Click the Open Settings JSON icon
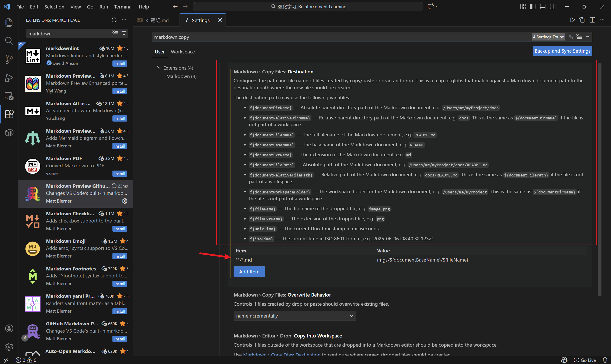Image resolution: width=611 pixels, height=364 pixels. (x=582, y=20)
